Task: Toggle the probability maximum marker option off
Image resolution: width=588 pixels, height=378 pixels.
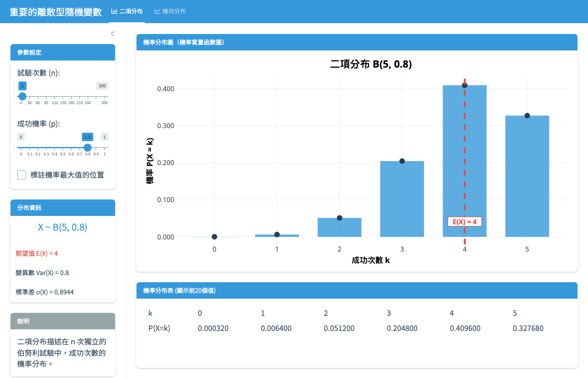Action: pyautogui.click(x=21, y=174)
